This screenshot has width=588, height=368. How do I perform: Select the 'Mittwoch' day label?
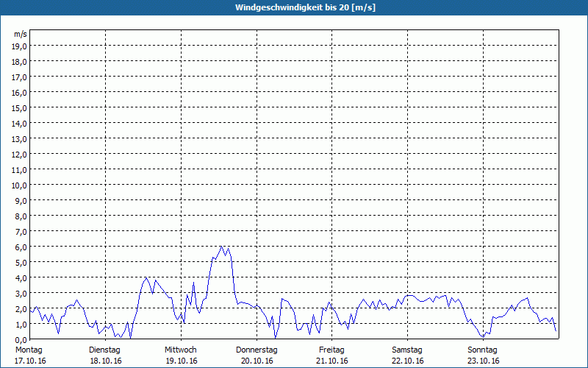(181, 350)
